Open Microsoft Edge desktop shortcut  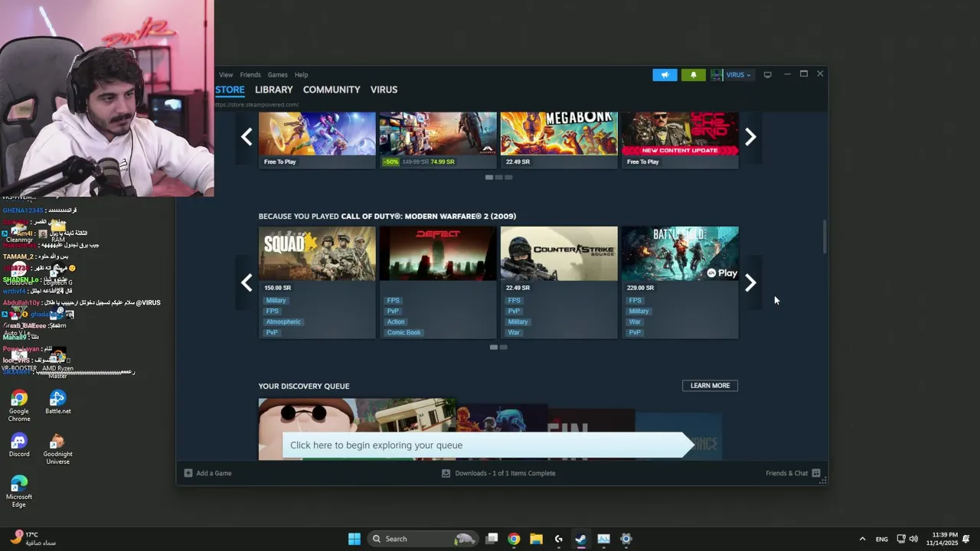(x=19, y=492)
